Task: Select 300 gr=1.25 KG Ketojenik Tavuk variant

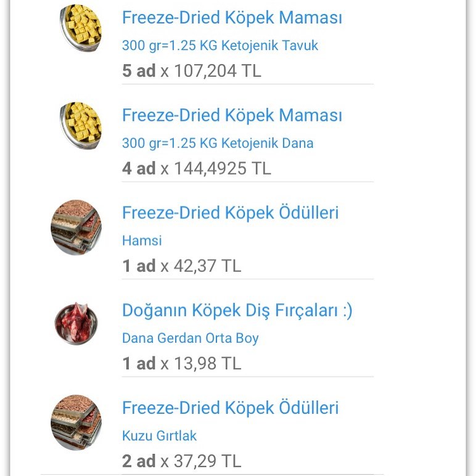Action: coord(220,46)
